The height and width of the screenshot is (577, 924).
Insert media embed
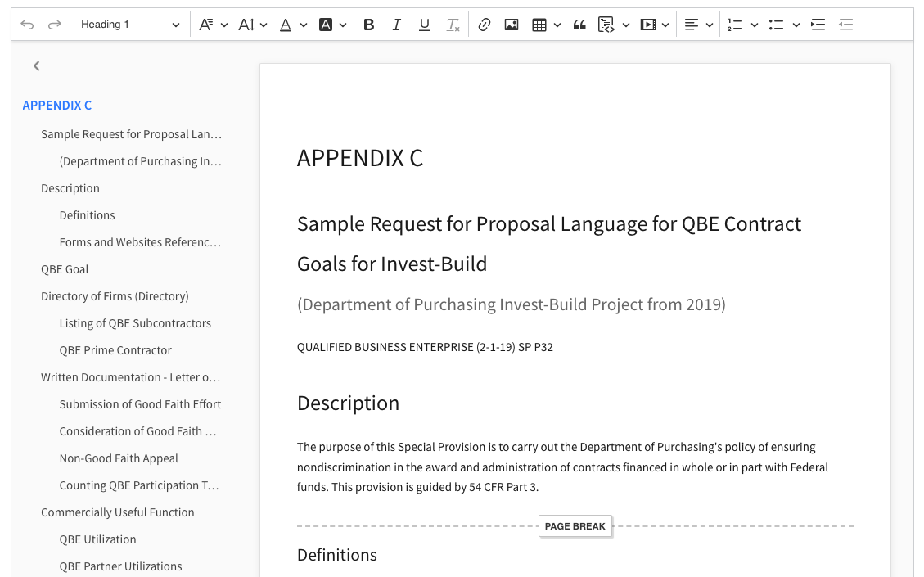tap(647, 25)
